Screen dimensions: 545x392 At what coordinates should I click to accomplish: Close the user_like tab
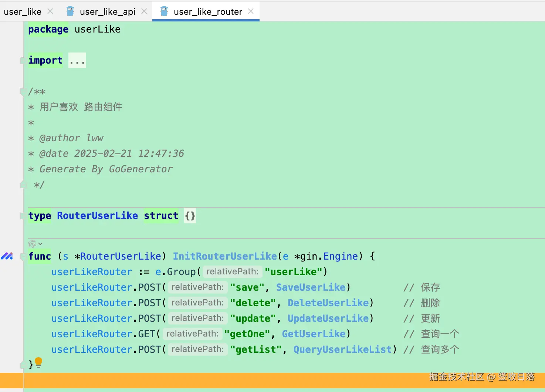click(51, 11)
